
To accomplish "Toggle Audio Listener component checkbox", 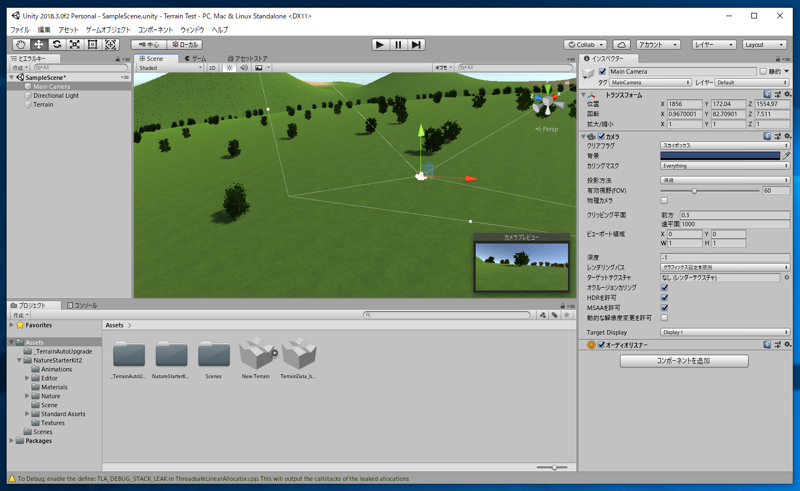I will click(x=601, y=345).
